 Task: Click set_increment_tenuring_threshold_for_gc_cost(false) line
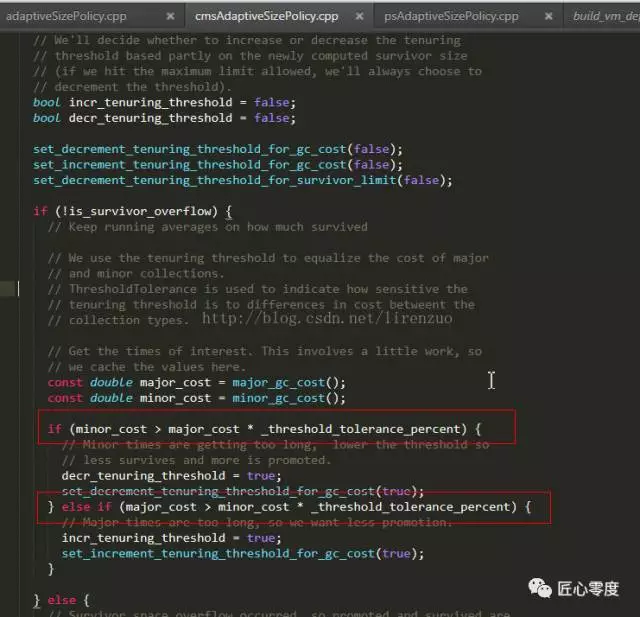218,165
